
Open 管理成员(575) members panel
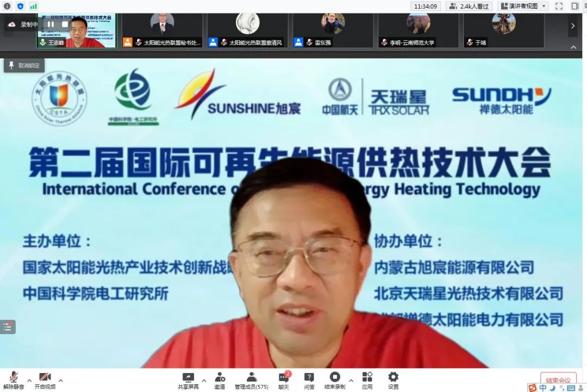[x=251, y=377]
